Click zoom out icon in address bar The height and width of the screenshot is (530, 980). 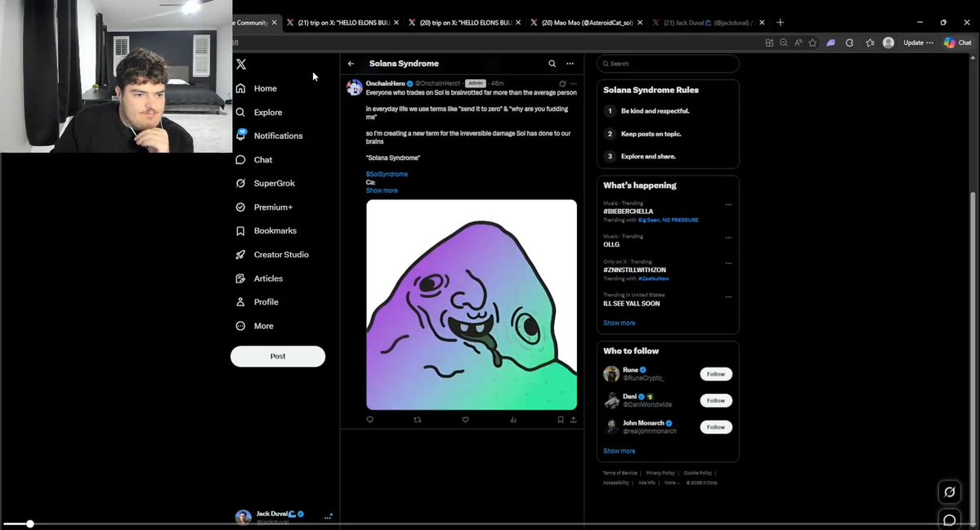pyautogui.click(x=784, y=43)
